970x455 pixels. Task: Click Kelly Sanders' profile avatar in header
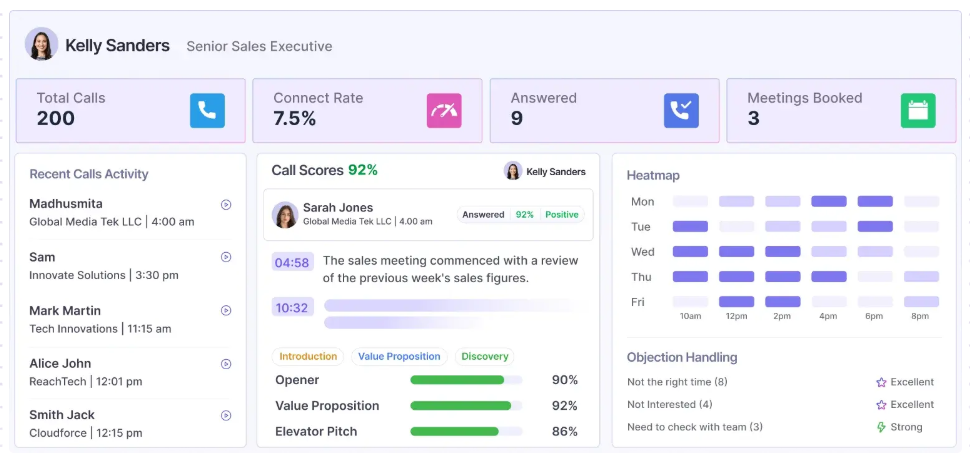41,44
